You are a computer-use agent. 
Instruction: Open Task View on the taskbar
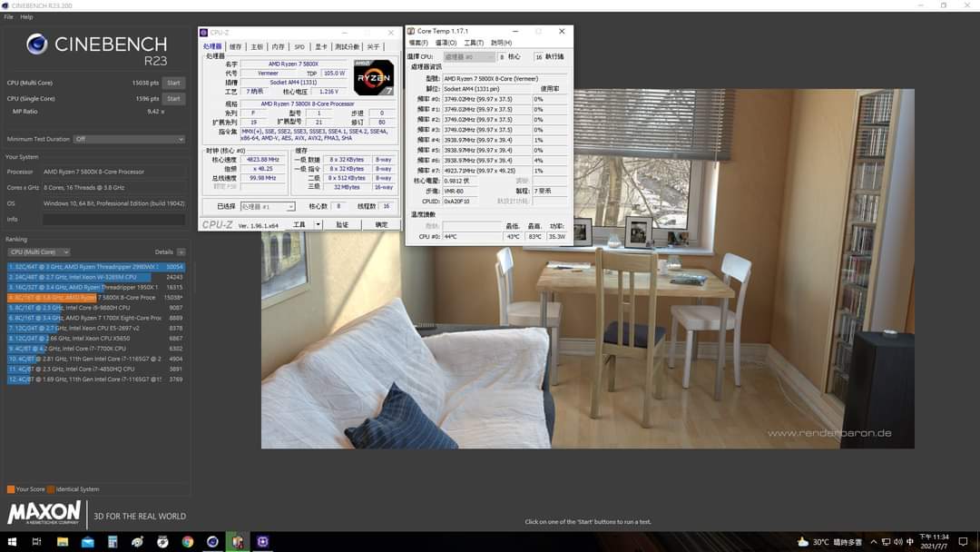[x=37, y=541]
